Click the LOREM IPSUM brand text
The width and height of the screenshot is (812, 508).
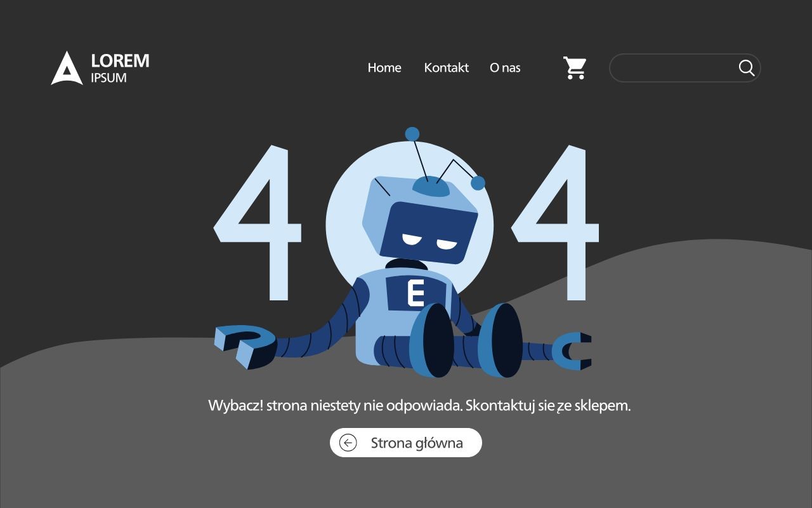(120, 68)
